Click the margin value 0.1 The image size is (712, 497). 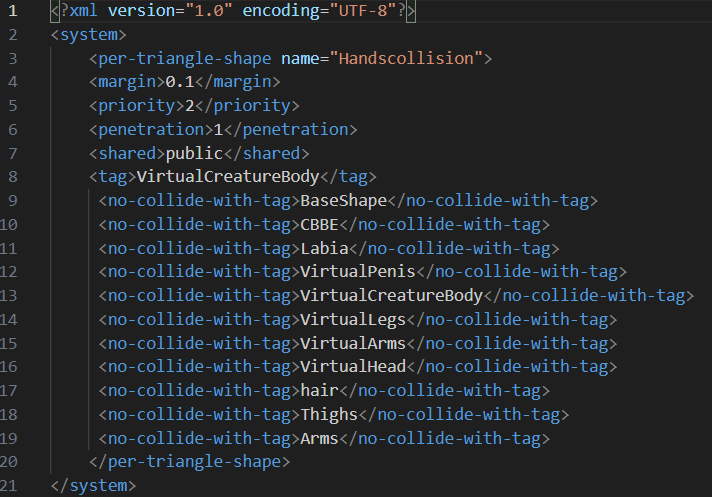[180, 82]
